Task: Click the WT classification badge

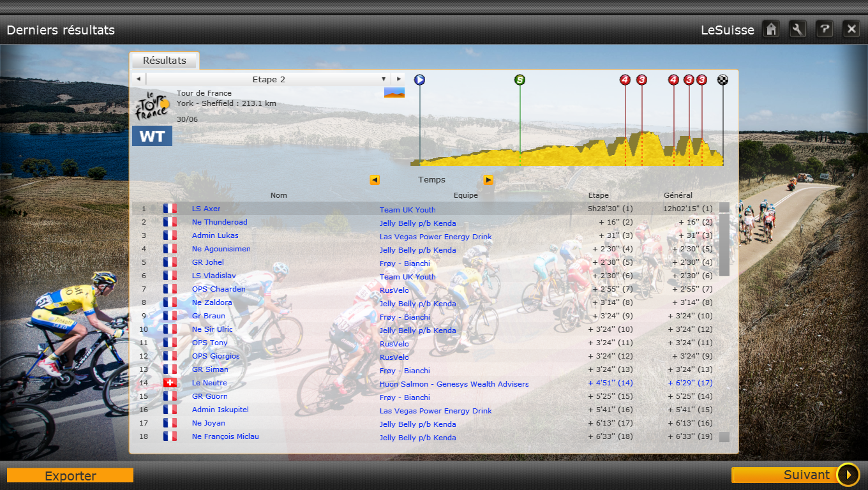Action: 152,136
